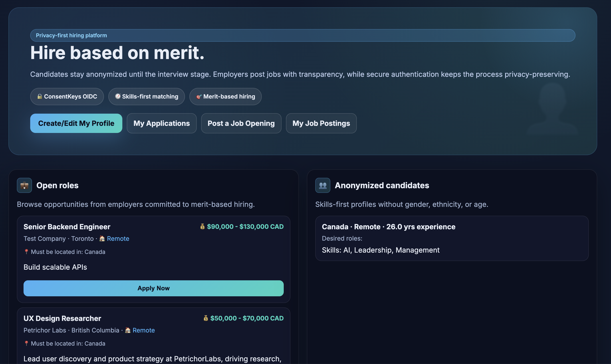Click the lock icon on ConsentKeys OIDC badge
The height and width of the screenshot is (364, 611).
pos(40,96)
